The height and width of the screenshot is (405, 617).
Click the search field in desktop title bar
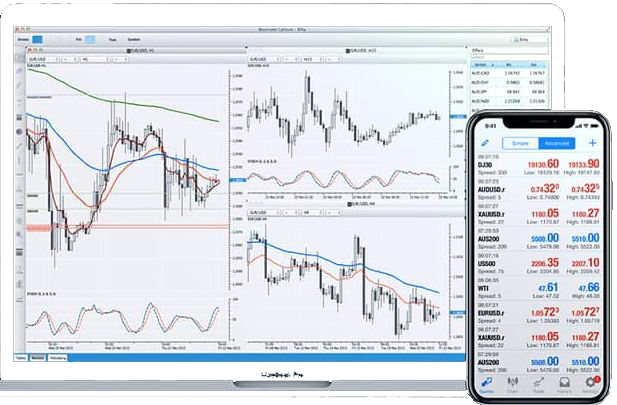[x=520, y=39]
